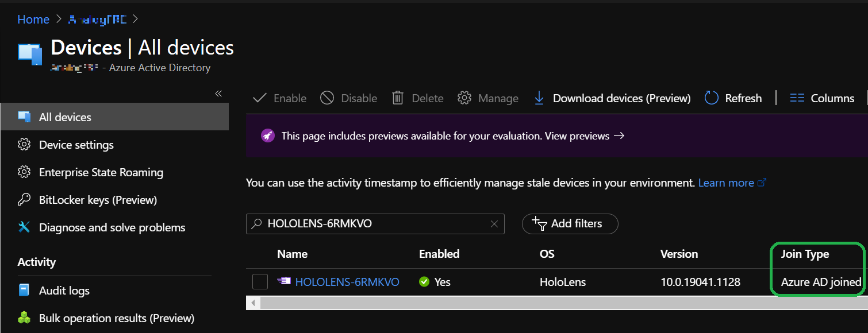868x333 pixels.
Task: Click Download devices (Preview) icon
Action: click(x=539, y=98)
